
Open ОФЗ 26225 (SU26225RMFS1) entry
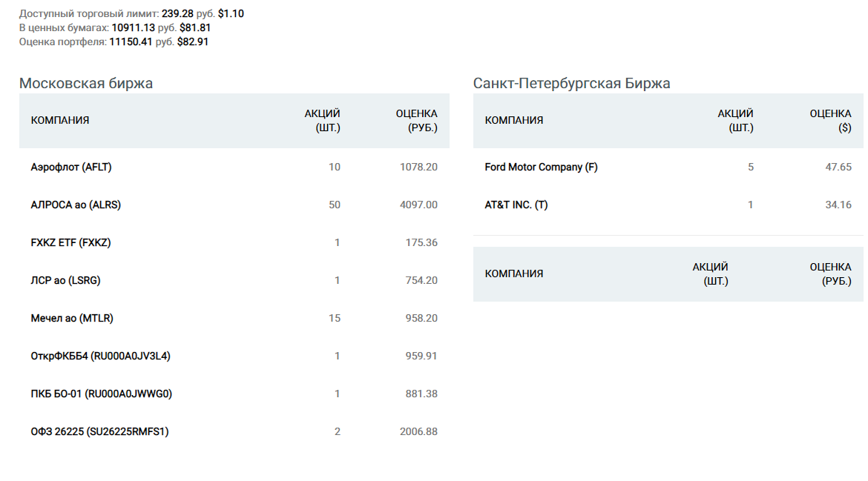(x=99, y=432)
